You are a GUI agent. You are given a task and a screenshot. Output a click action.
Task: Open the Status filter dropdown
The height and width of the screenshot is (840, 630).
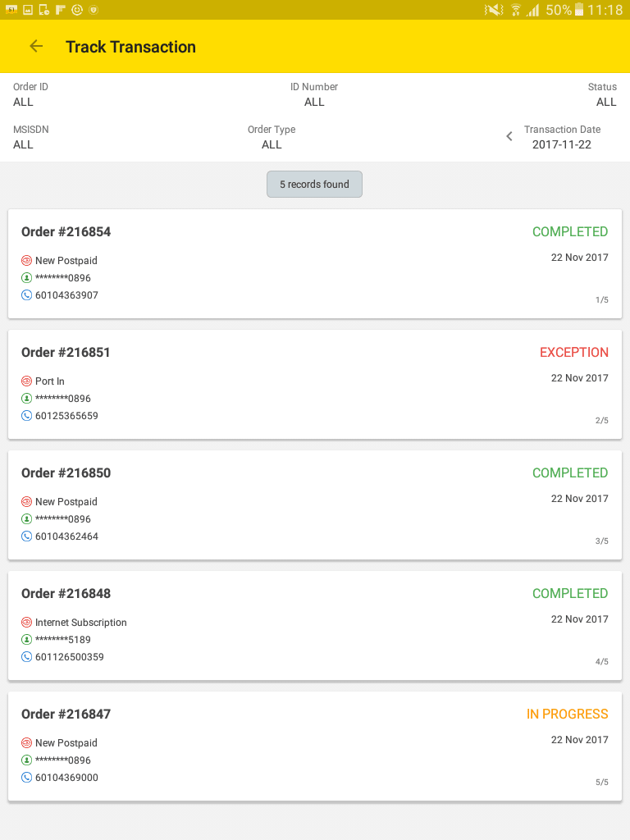[605, 95]
